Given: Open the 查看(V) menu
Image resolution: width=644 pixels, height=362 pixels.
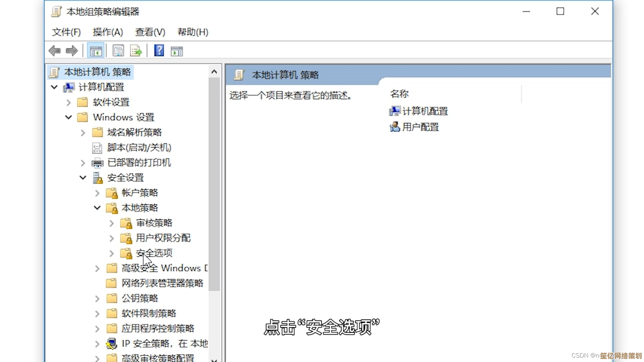Looking at the screenshot, I should [x=150, y=32].
